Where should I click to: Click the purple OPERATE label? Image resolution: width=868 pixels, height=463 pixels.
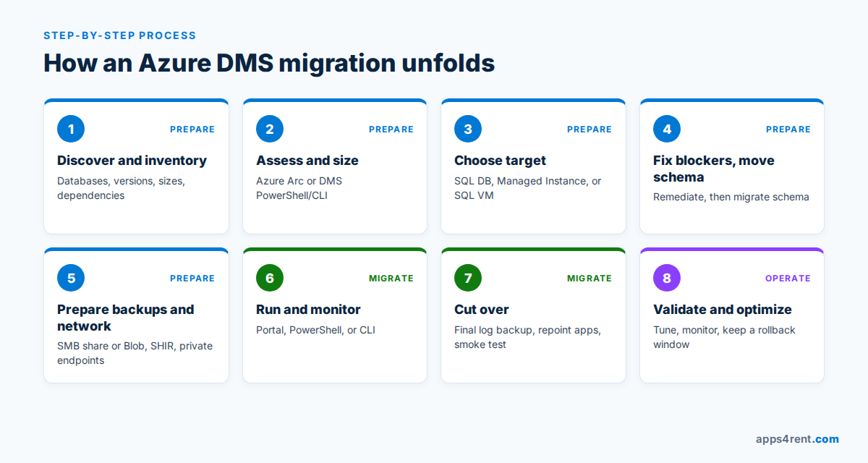(x=788, y=279)
